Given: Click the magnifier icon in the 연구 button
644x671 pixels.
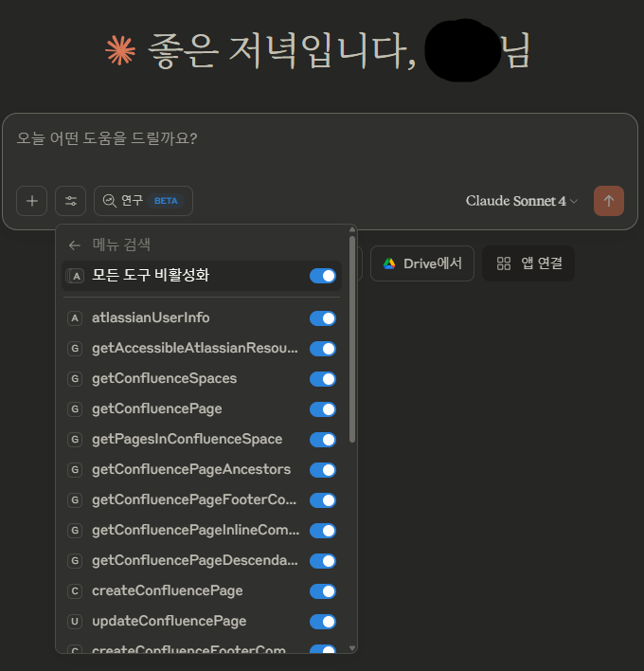Looking at the screenshot, I should coord(110,201).
